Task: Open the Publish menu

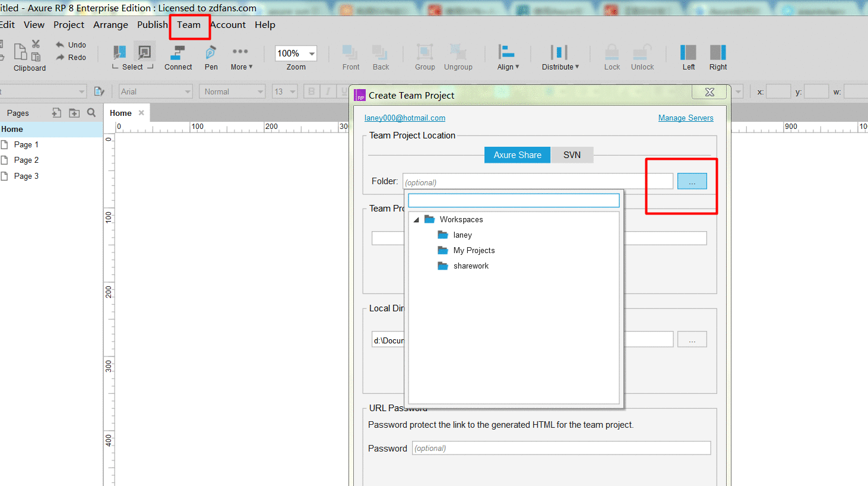Action: pos(153,25)
